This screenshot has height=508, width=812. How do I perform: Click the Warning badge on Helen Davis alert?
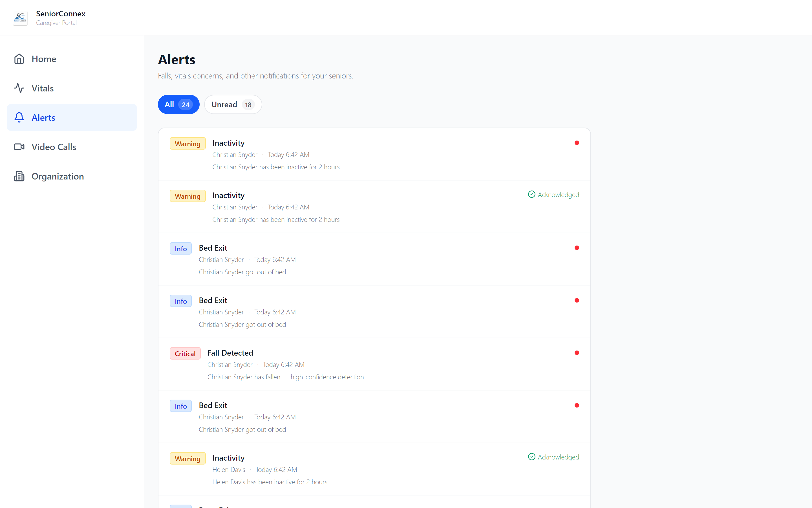[x=187, y=458]
